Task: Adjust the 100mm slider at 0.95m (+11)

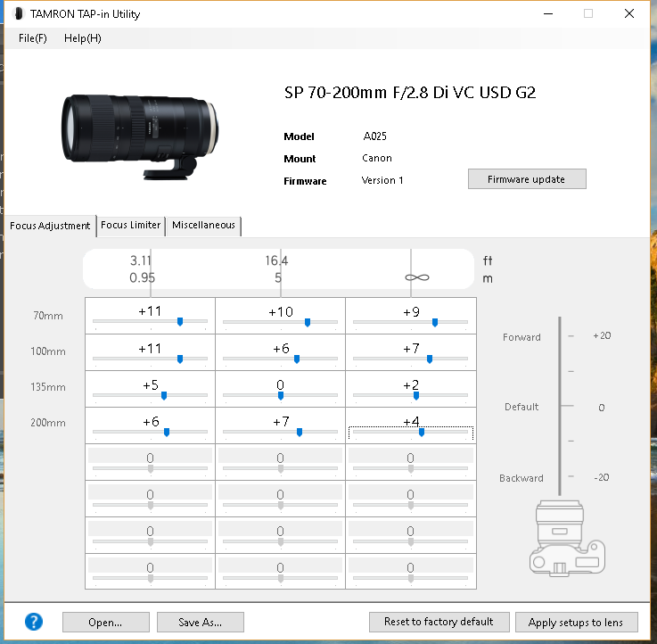Action: 180,359
